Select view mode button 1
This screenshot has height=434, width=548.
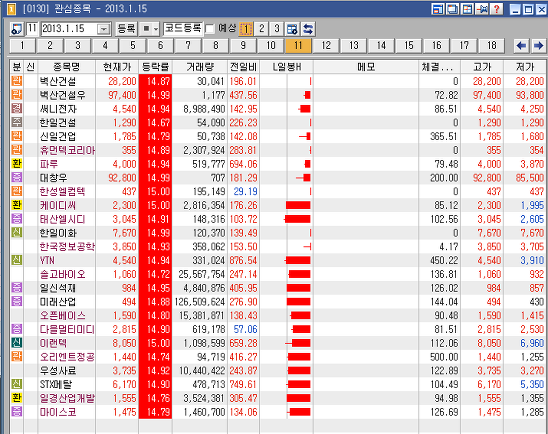(x=246, y=29)
